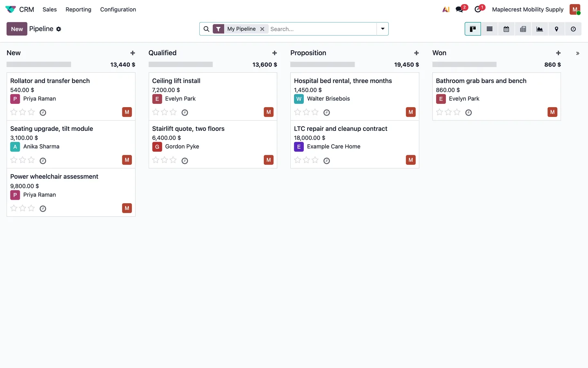This screenshot has width=588, height=368.
Task: Open the Sales menu
Action: coord(49,9)
